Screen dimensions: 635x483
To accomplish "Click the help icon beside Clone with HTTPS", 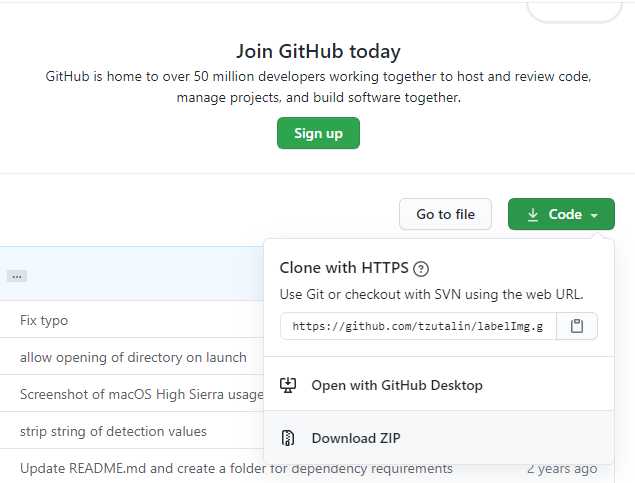I will click(421, 268).
